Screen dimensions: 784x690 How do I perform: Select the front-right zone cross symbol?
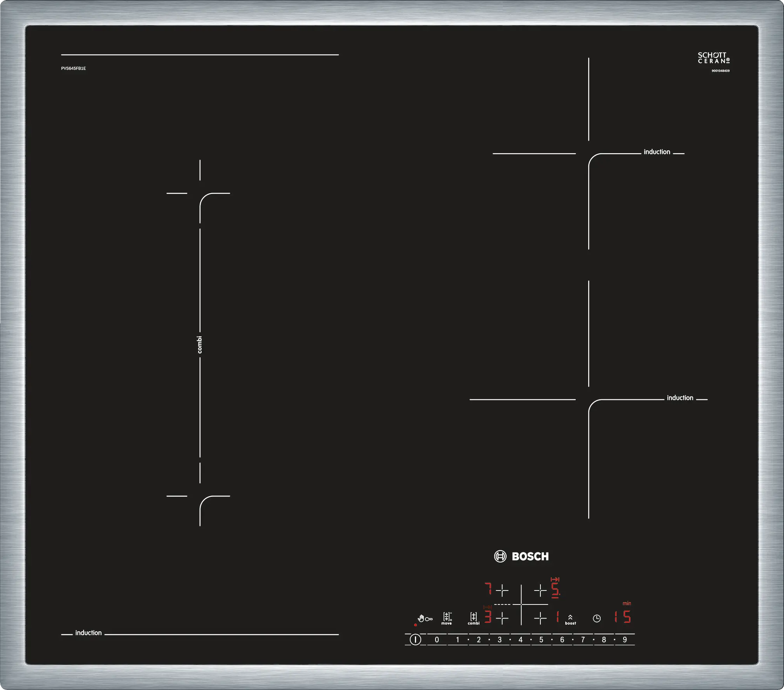(540, 618)
